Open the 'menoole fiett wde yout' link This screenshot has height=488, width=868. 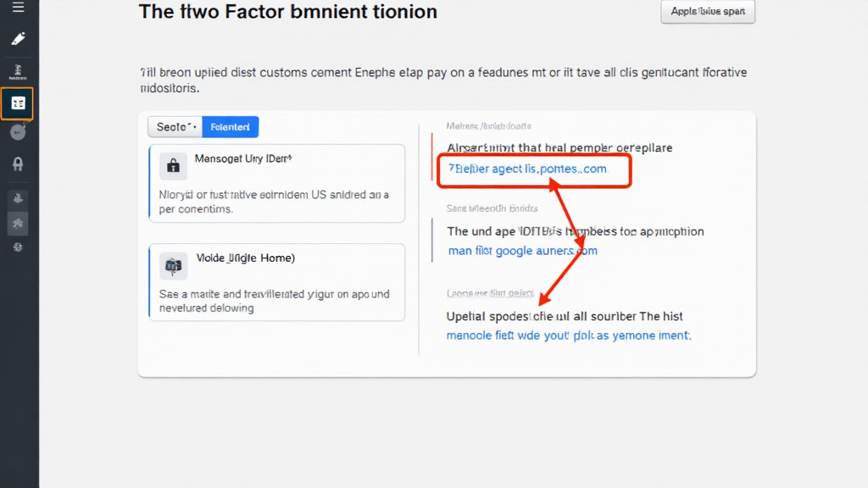coord(568,335)
